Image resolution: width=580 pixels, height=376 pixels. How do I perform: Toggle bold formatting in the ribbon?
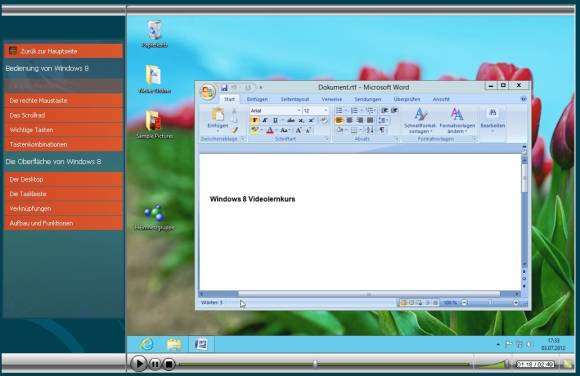pyautogui.click(x=254, y=120)
